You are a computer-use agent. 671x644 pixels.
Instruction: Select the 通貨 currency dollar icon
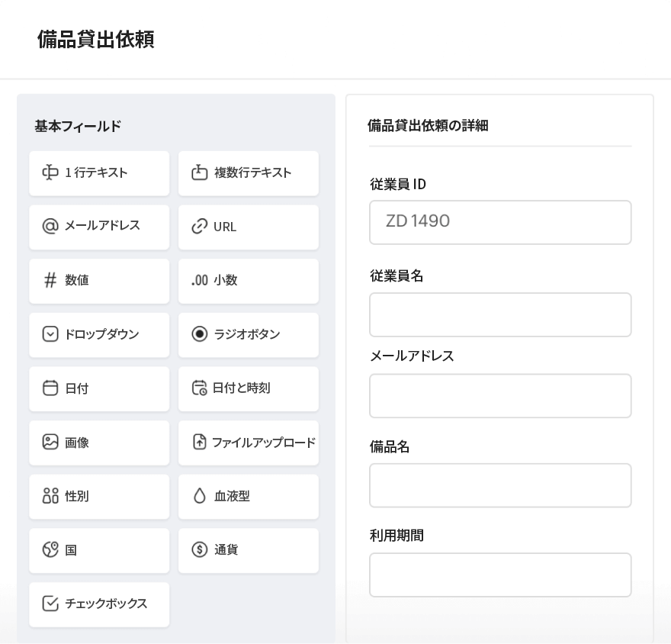click(198, 550)
